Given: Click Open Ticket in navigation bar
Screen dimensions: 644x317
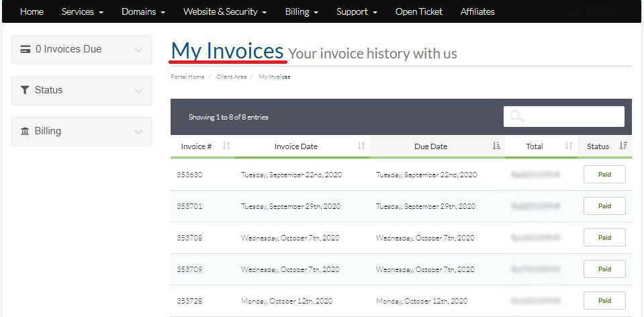Looking at the screenshot, I should pyautogui.click(x=419, y=11).
